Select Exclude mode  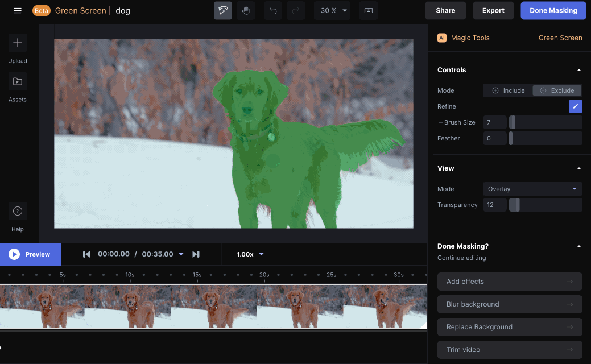click(557, 90)
